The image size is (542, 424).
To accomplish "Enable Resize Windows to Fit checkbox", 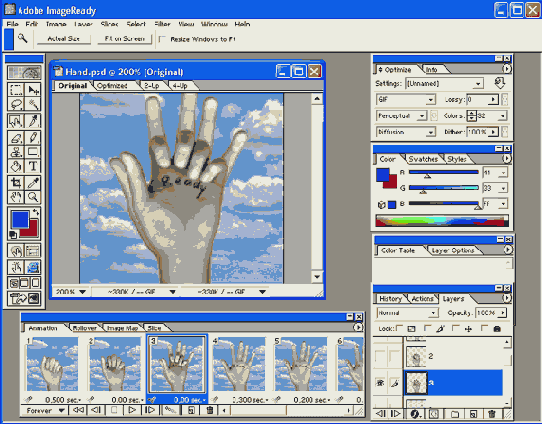I will pos(162,39).
